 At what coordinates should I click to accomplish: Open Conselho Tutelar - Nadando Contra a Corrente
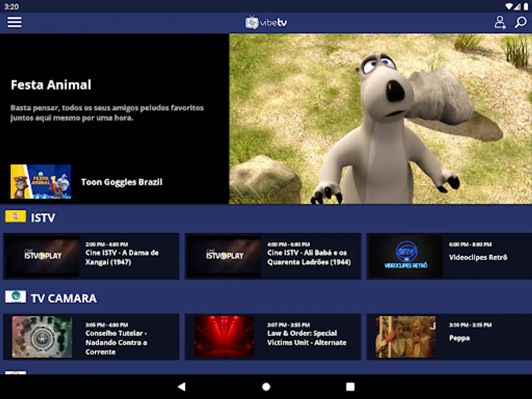click(x=91, y=337)
